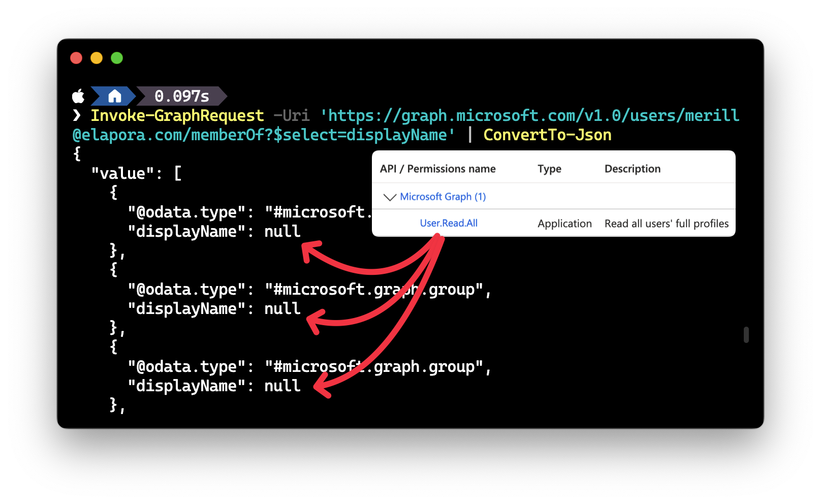Screen dimensions: 821x504
Task: Click the Apple logo in prompt
Action: click(78, 96)
